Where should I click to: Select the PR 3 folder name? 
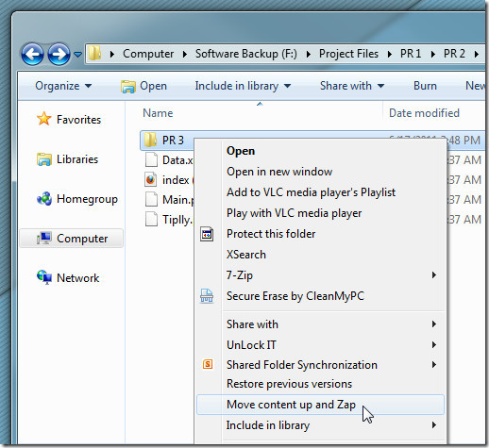point(173,141)
